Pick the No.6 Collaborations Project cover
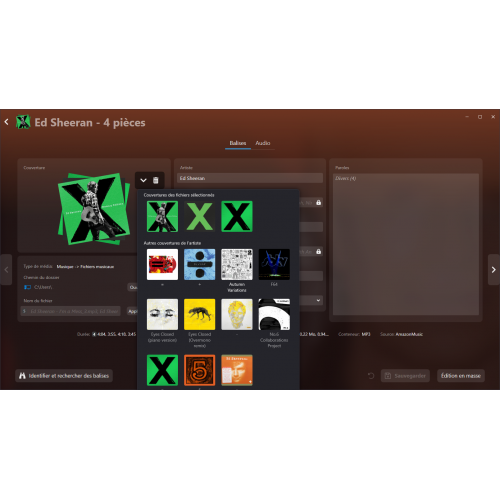The image size is (500, 500). (274, 314)
